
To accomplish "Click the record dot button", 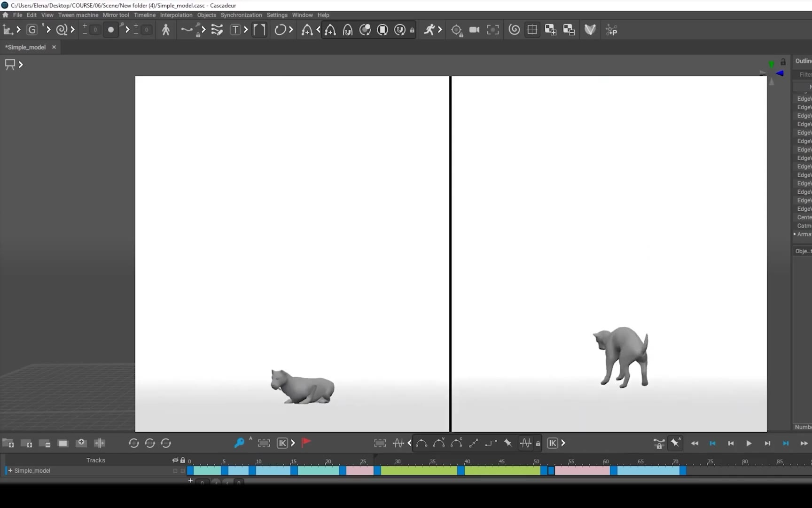I will pos(111,30).
